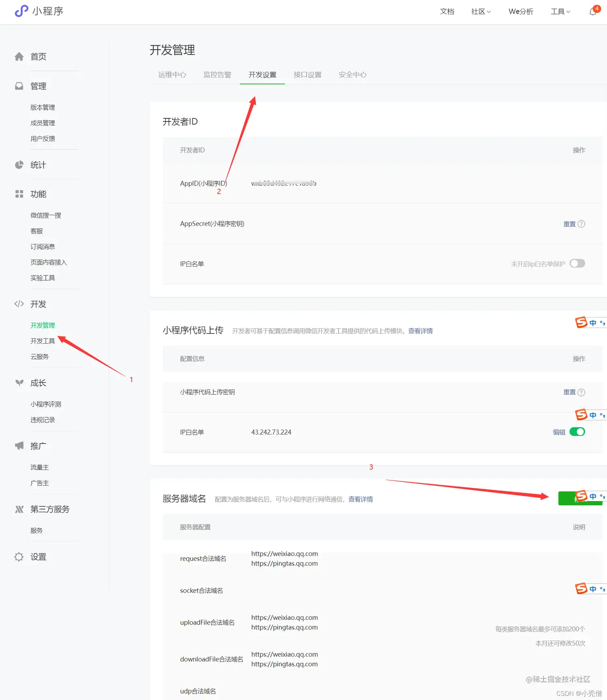
Task: Open 页面内容接入 in sidebar
Action: point(49,262)
